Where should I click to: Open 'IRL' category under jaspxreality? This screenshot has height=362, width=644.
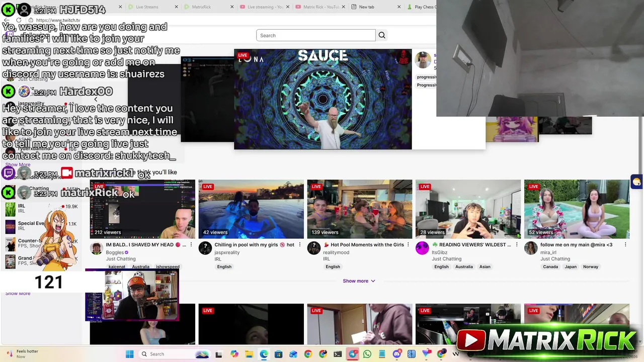[218, 259]
